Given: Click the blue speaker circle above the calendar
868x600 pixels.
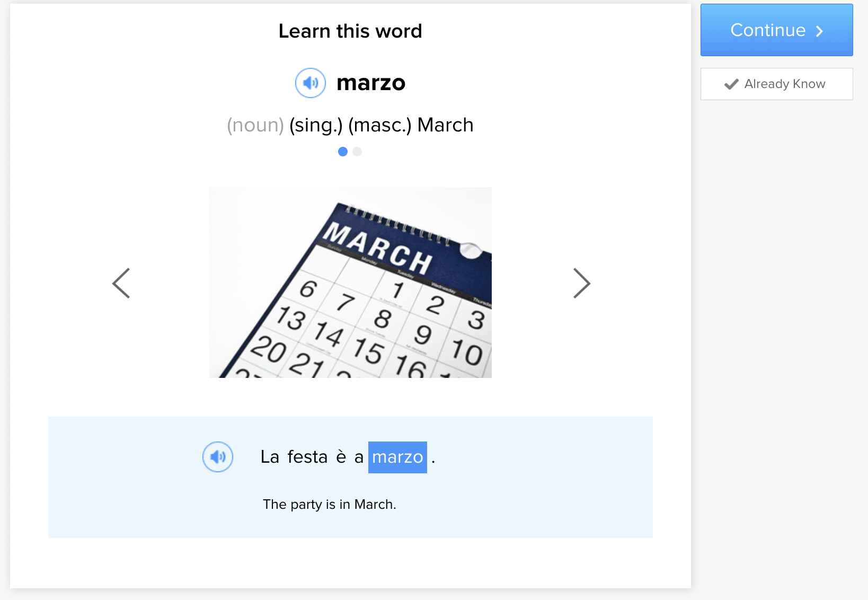Looking at the screenshot, I should coord(310,83).
